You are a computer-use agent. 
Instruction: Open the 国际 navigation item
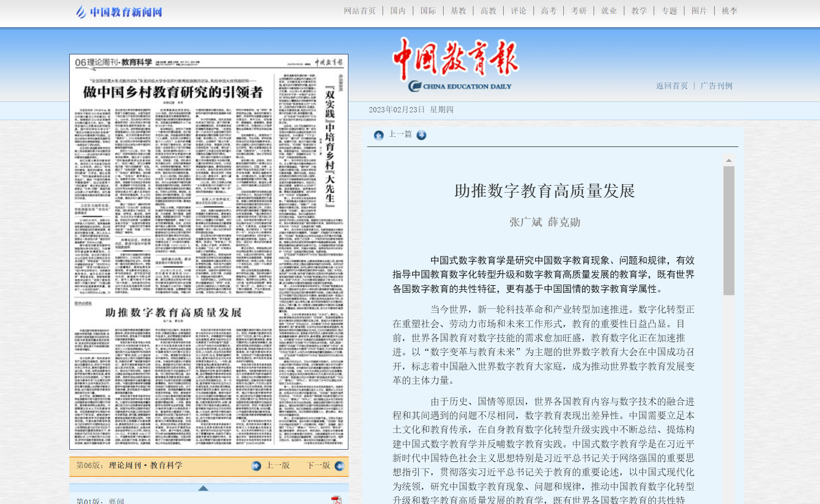[428, 11]
